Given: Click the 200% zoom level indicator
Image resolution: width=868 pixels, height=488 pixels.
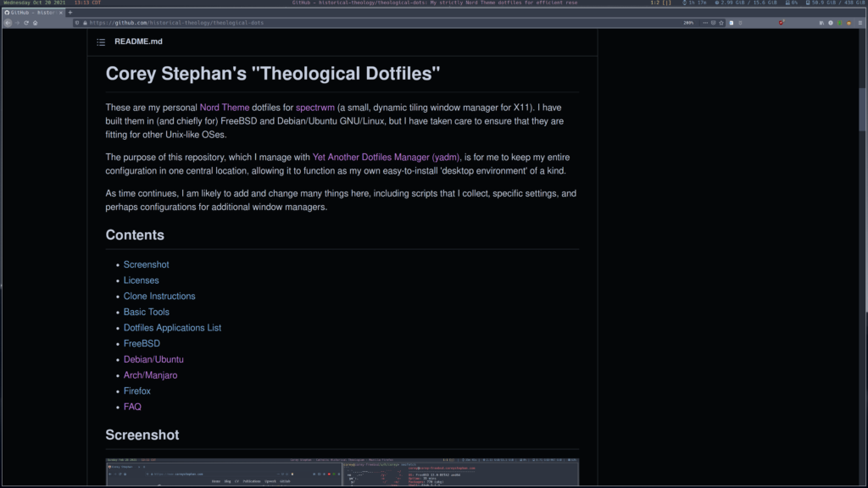Looking at the screenshot, I should tap(688, 23).
